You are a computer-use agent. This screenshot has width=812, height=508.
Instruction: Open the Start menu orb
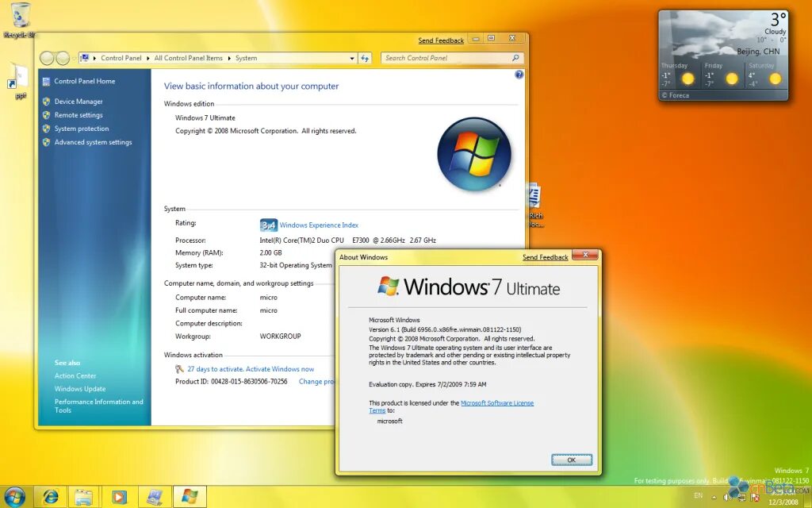(x=15, y=496)
